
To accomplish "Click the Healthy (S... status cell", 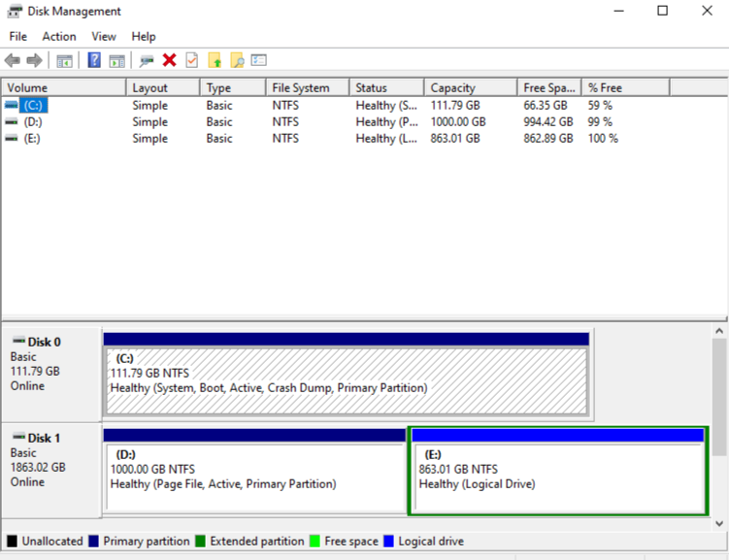I will tap(386, 106).
